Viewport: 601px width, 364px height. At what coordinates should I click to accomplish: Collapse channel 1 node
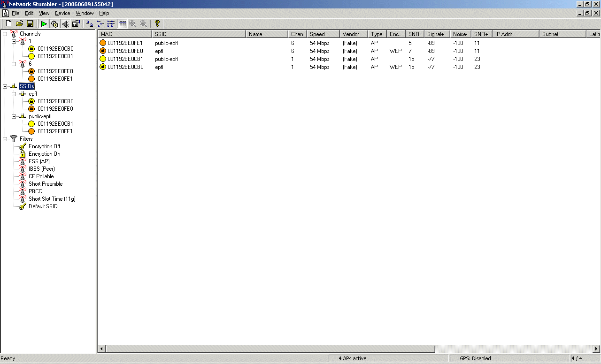click(x=14, y=41)
